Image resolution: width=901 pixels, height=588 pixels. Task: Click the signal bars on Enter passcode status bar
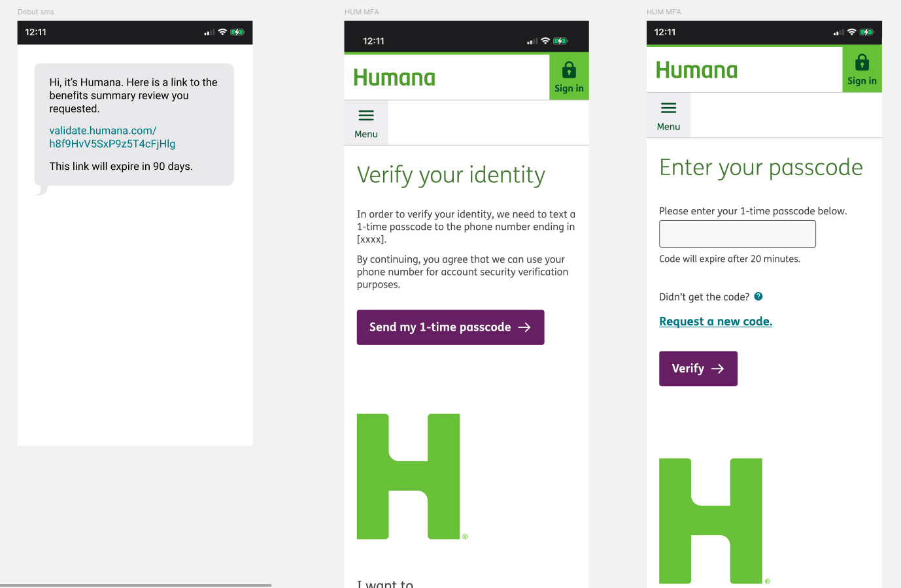coord(838,32)
